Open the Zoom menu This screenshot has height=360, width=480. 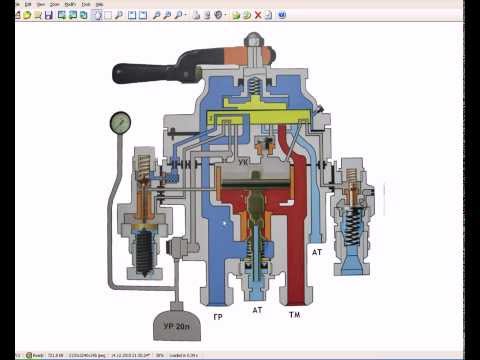click(55, 4)
